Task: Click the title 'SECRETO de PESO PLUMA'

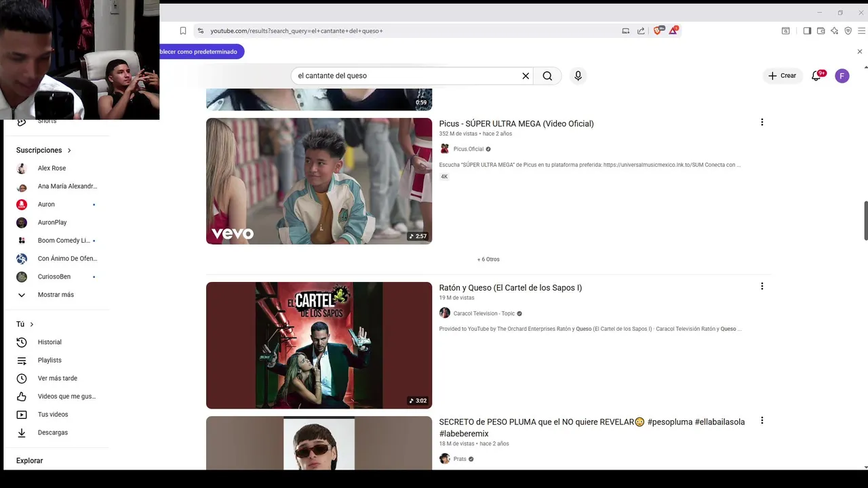Action: 592,428
